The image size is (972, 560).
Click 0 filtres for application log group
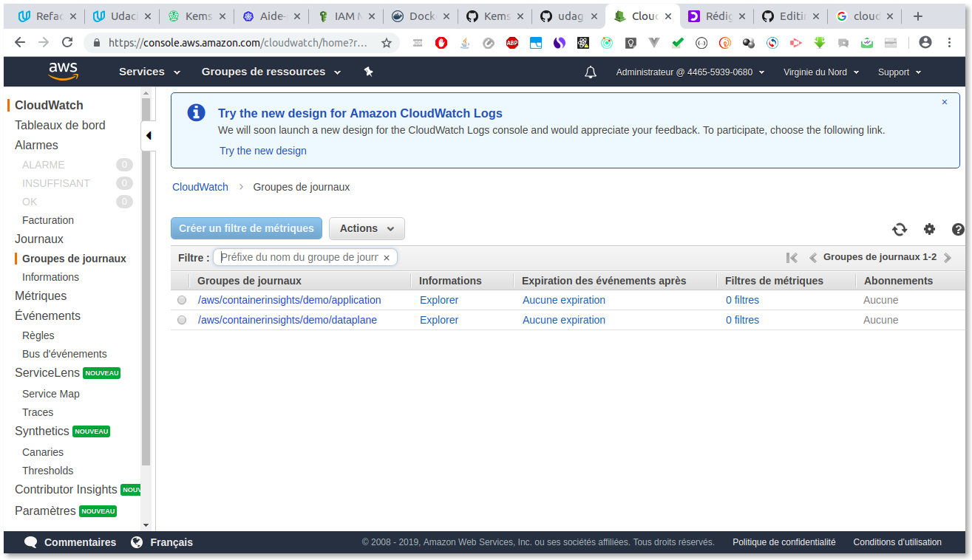[742, 300]
